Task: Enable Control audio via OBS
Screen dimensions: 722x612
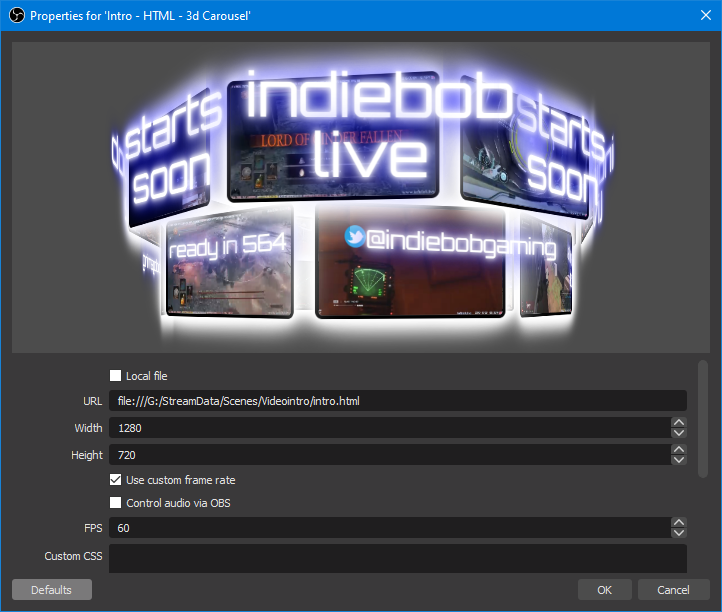Action: tap(116, 502)
